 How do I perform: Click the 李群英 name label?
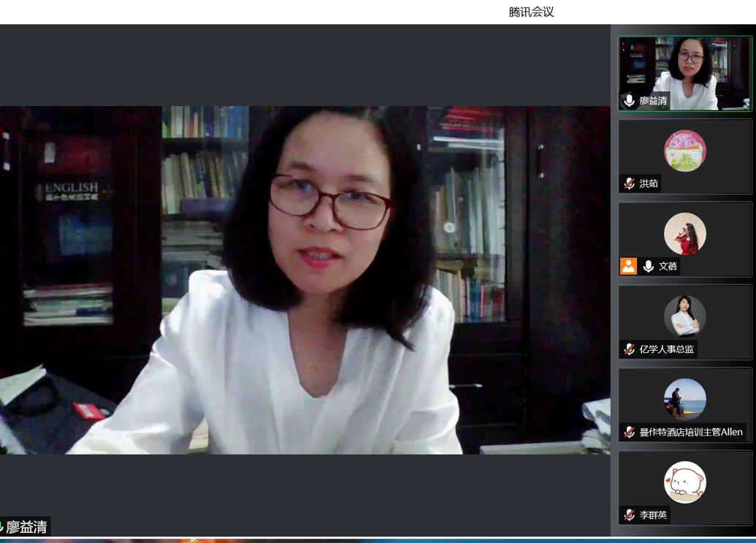point(653,515)
